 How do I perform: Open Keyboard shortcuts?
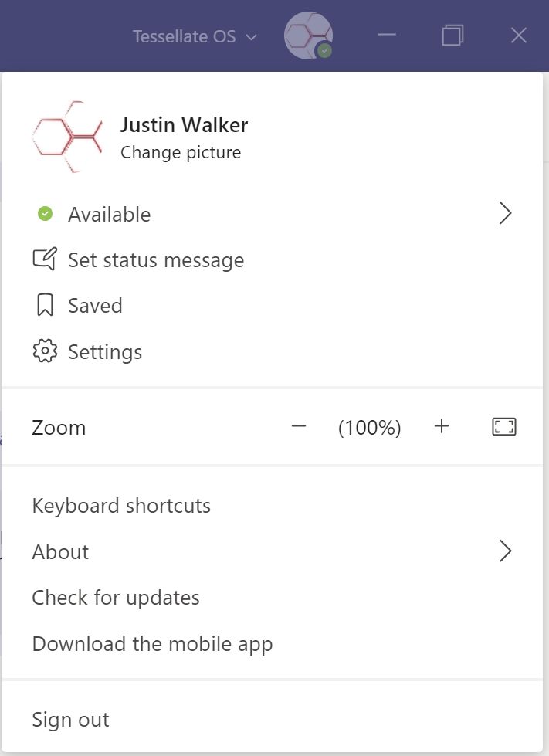tap(121, 506)
